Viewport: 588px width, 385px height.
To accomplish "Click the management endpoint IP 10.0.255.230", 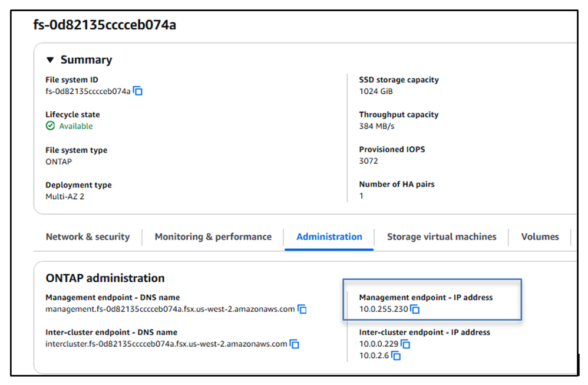I will 384,309.
